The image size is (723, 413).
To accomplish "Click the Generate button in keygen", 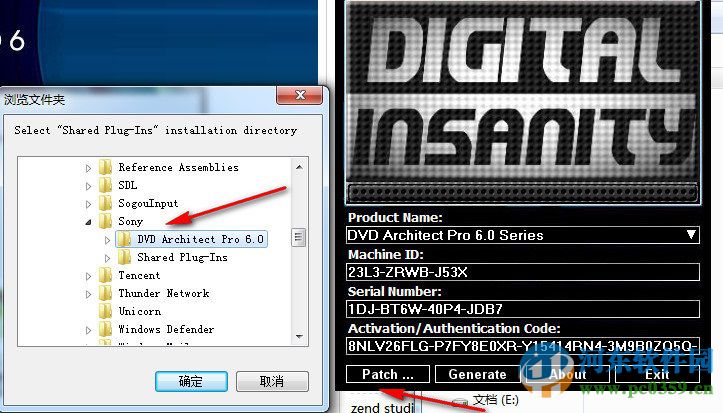I will pos(477,374).
